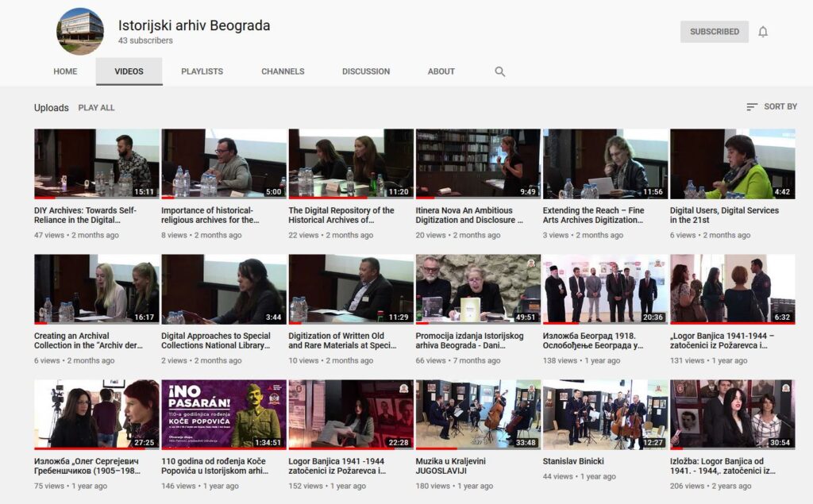This screenshot has height=504, width=813.
Task: Select the Channels tab
Action: click(x=283, y=71)
